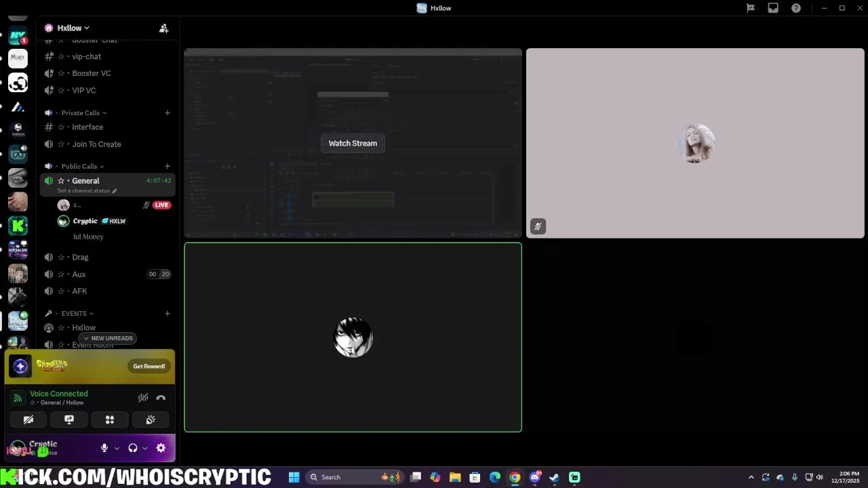Edit channel status with the pencil icon
Image resolution: width=868 pixels, height=488 pixels.
coord(115,191)
